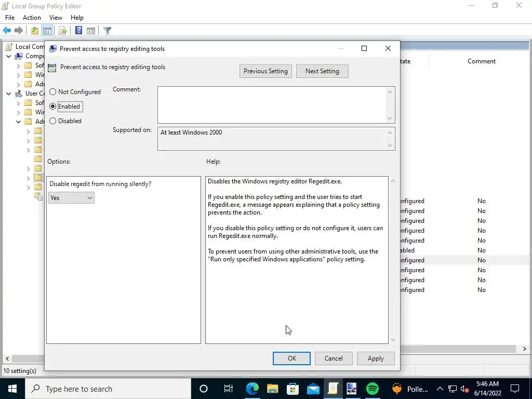The height and width of the screenshot is (399, 532).
Task: Click the Forward arrow toolbar icon
Action: coord(19,31)
